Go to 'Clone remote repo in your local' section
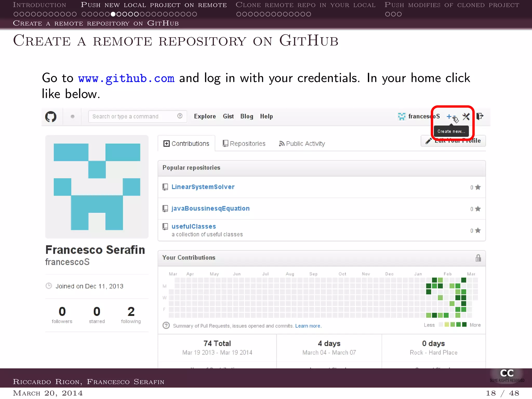532x399 pixels. coord(305,5)
